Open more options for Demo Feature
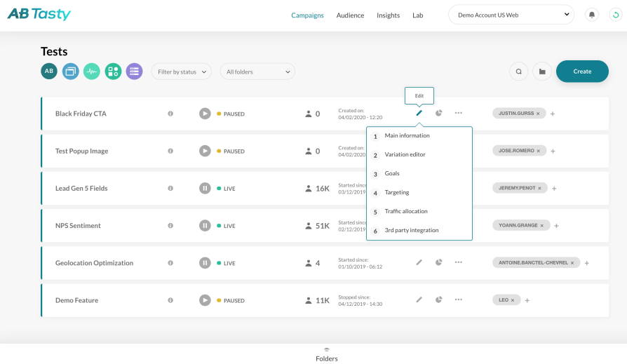 click(x=458, y=299)
